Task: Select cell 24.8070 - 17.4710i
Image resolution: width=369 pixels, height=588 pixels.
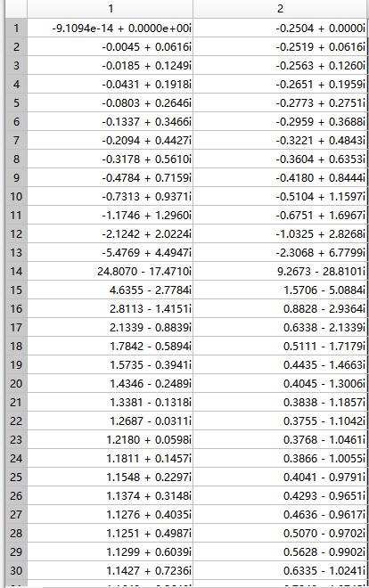Action: pyautogui.click(x=111, y=271)
